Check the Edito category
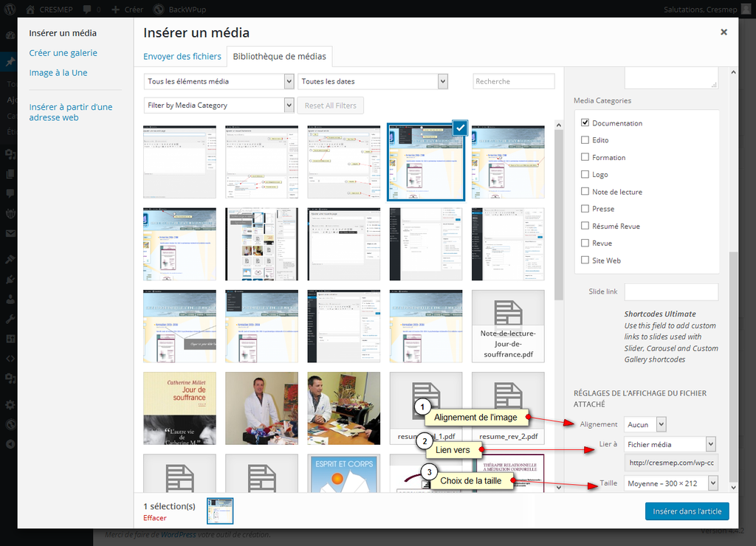This screenshot has width=756, height=546. 585,139
